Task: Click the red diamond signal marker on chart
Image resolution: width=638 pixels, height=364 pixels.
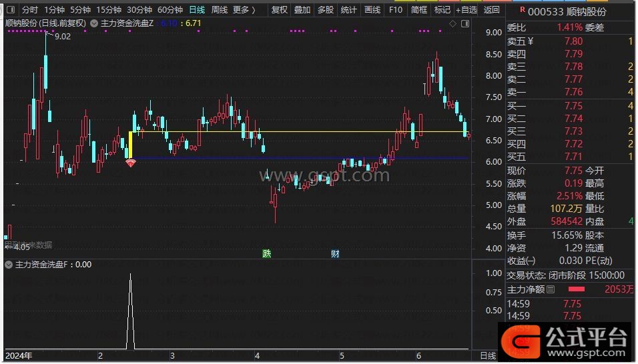Action: coord(131,163)
